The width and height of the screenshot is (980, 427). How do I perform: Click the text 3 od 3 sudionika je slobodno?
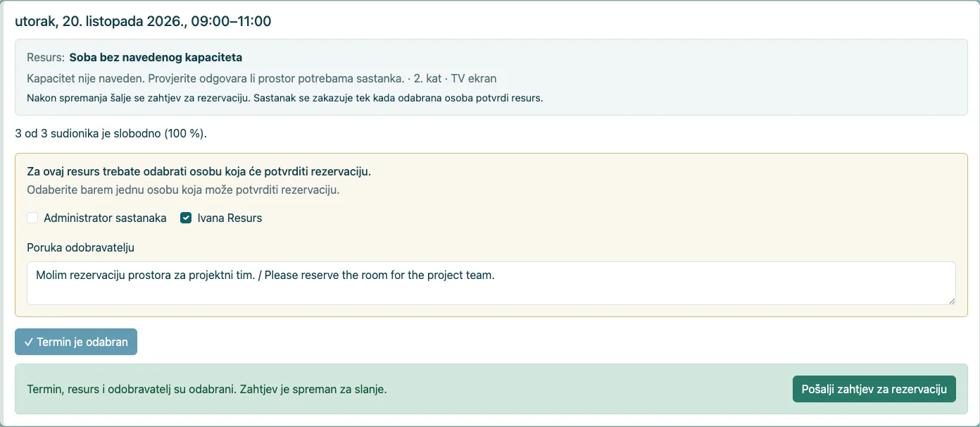[x=111, y=133]
